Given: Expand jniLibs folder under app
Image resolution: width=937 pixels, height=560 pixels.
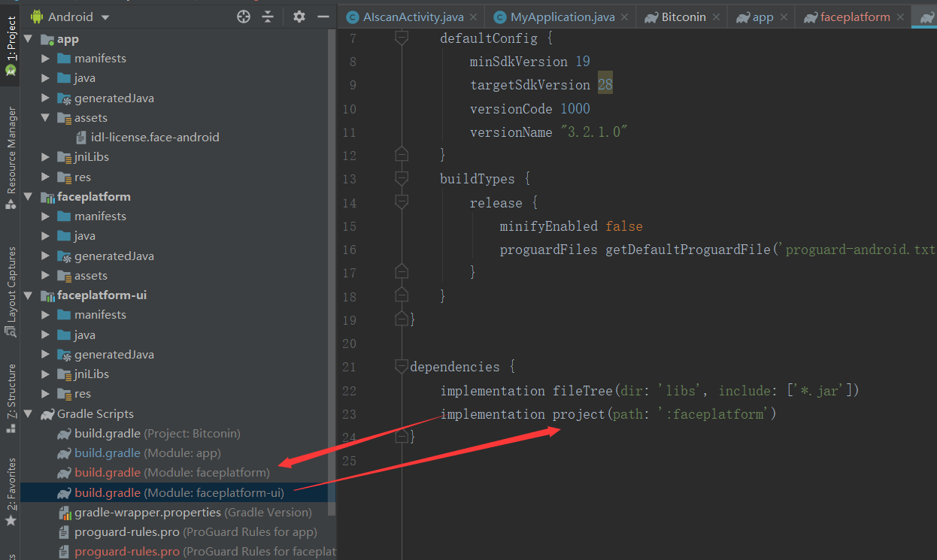Looking at the screenshot, I should click(46, 157).
